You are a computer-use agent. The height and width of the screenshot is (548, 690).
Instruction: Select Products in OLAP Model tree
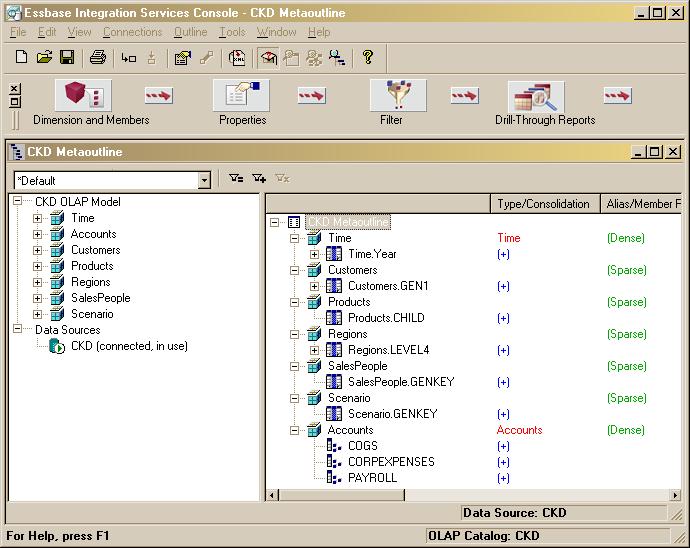pyautogui.click(x=92, y=266)
